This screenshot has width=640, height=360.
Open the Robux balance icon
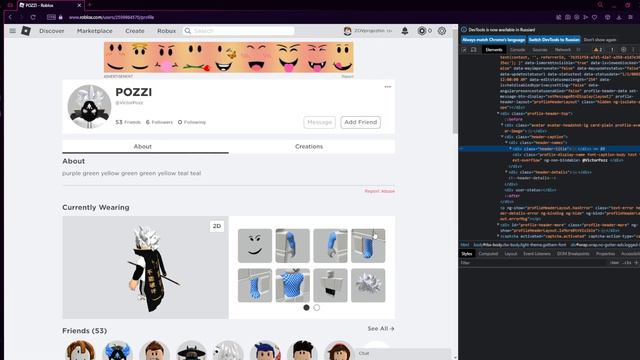[x=422, y=31]
